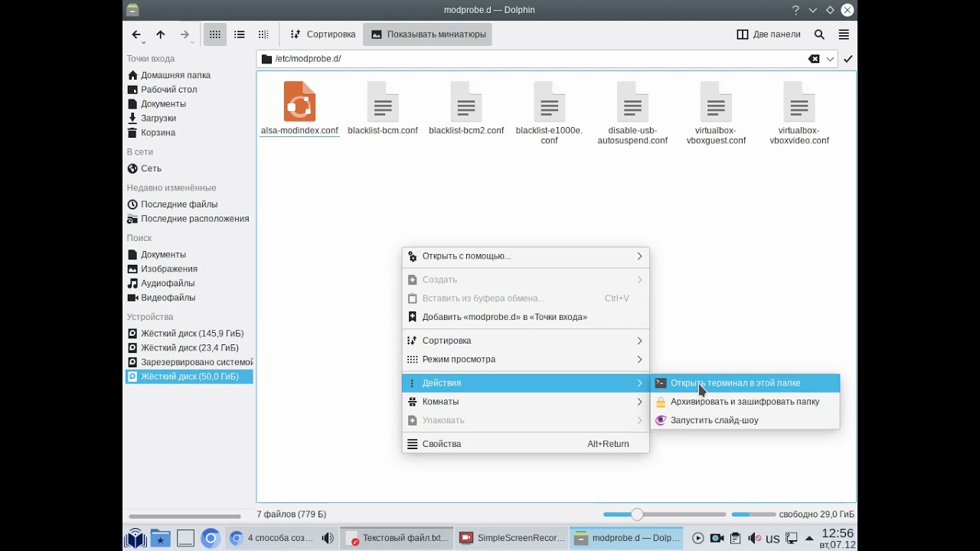Expand the Сортировка context submenu
The width and height of the screenshot is (980, 551).
click(x=525, y=341)
